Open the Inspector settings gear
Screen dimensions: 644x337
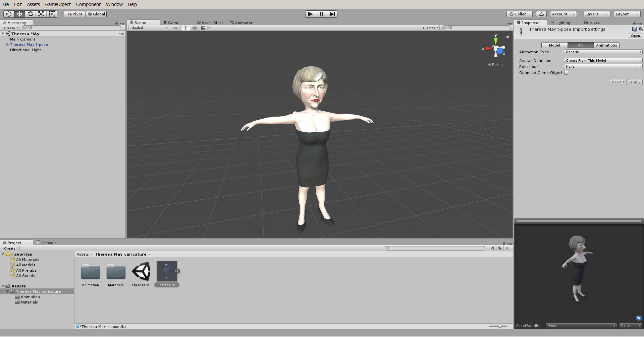(640, 29)
